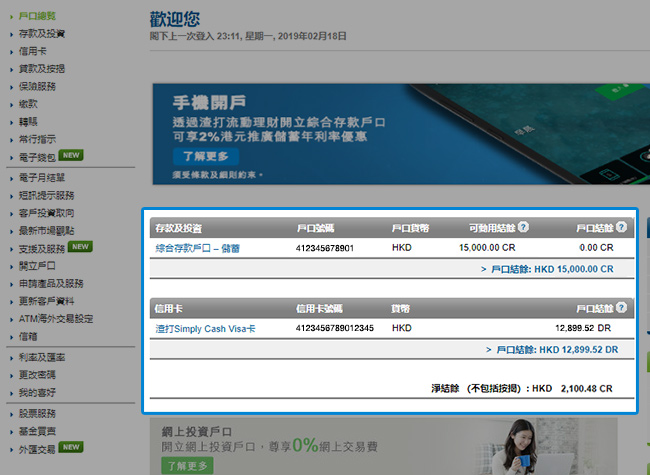Click deposit 戶口結餘: HKD 15,000.00 CR link

click(547, 269)
